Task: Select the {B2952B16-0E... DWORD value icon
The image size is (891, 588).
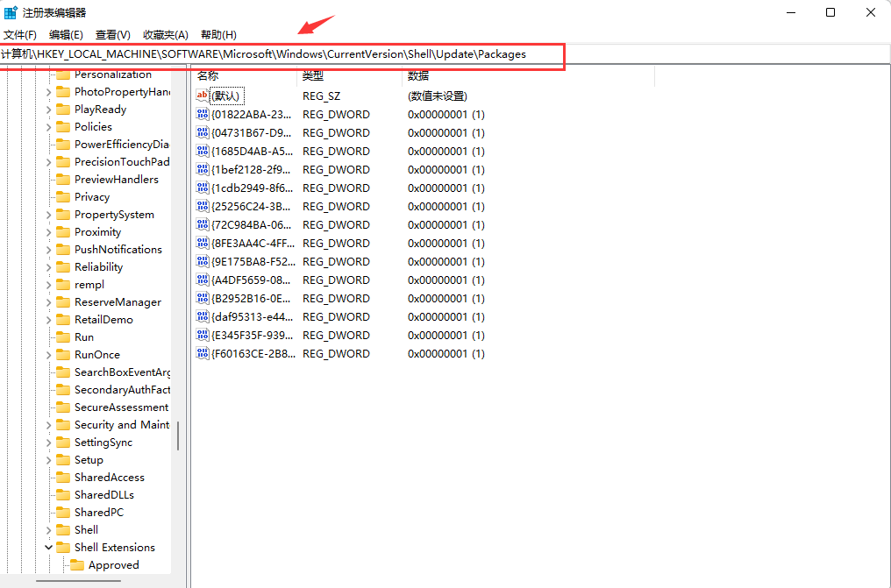Action: click(203, 298)
